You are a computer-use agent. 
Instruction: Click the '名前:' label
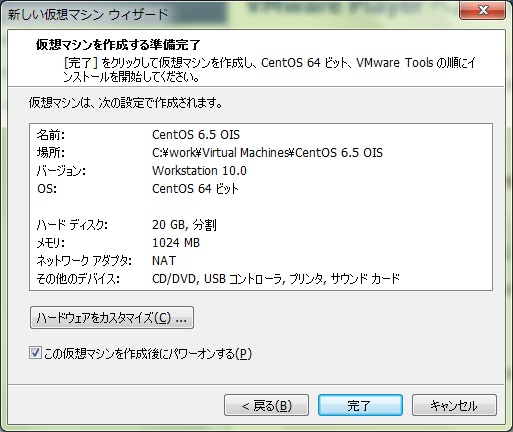(51, 135)
